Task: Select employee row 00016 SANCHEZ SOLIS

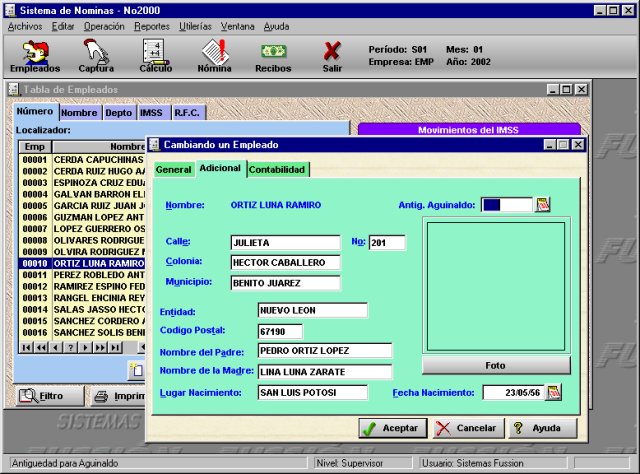Action: (x=82, y=333)
